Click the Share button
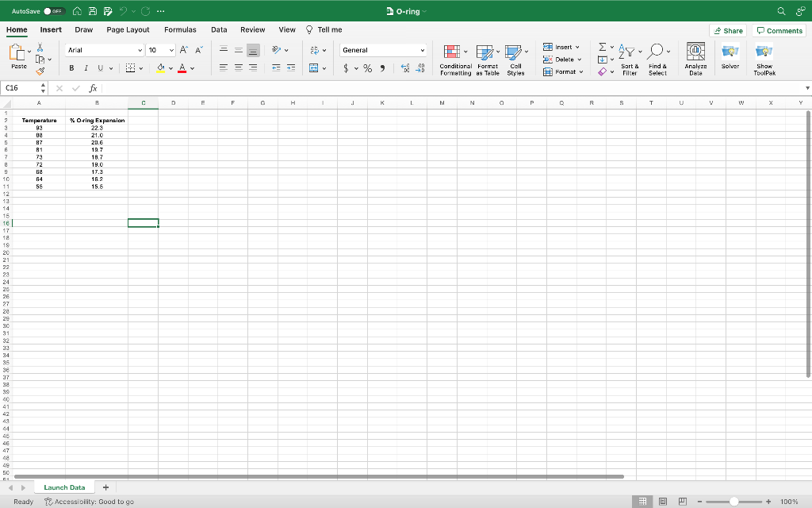This screenshot has height=508, width=812. [728, 29]
